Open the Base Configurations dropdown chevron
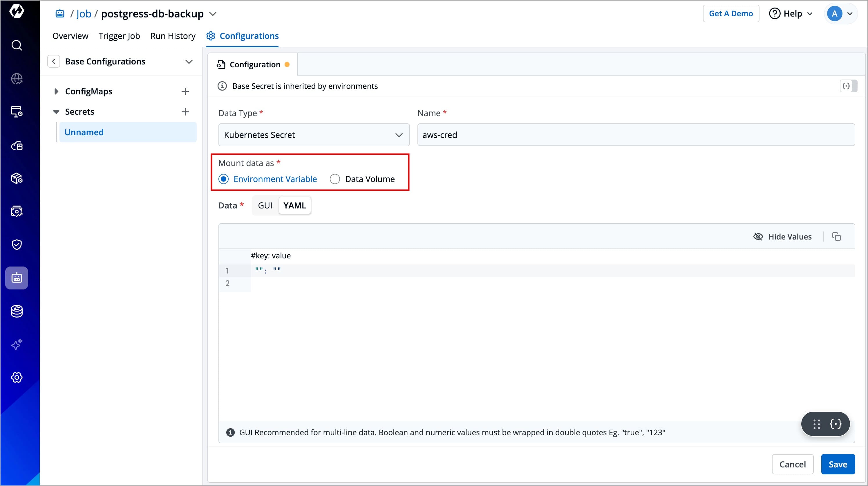The width and height of the screenshot is (868, 486). tap(189, 61)
